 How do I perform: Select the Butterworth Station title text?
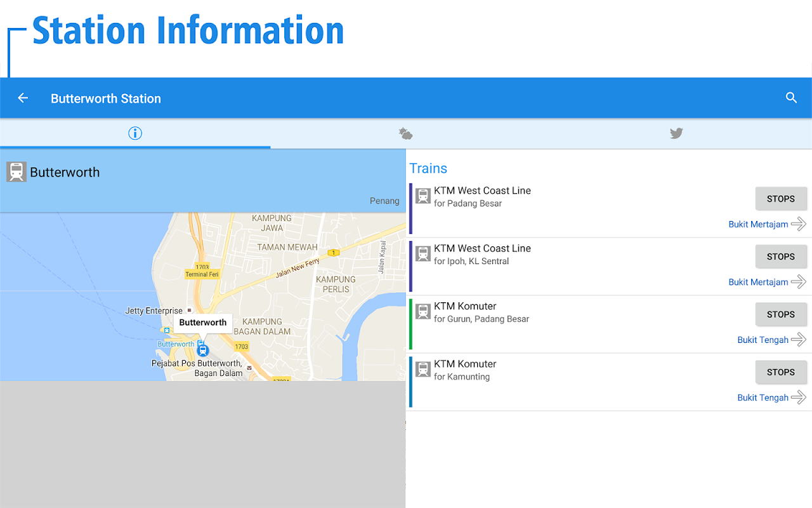(x=106, y=98)
